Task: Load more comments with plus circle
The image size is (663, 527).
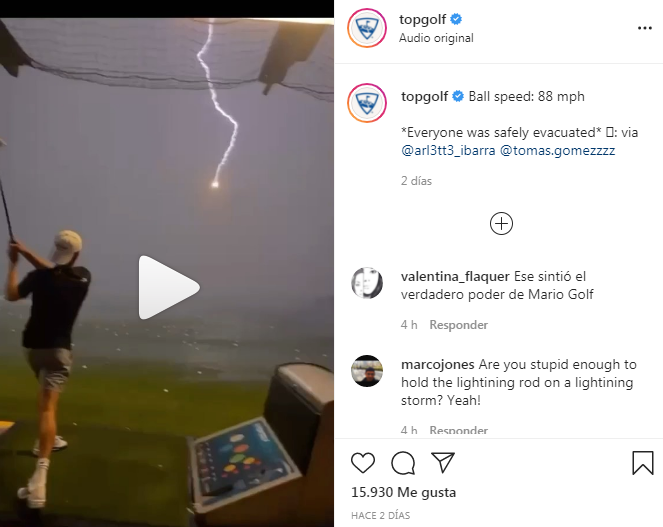Action: coord(501,224)
